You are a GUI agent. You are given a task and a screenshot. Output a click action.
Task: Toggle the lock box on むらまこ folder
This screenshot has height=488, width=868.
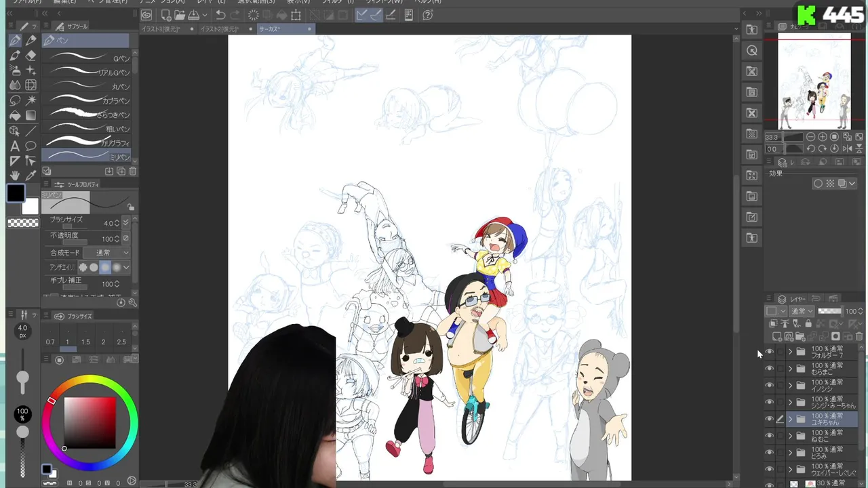(x=780, y=369)
